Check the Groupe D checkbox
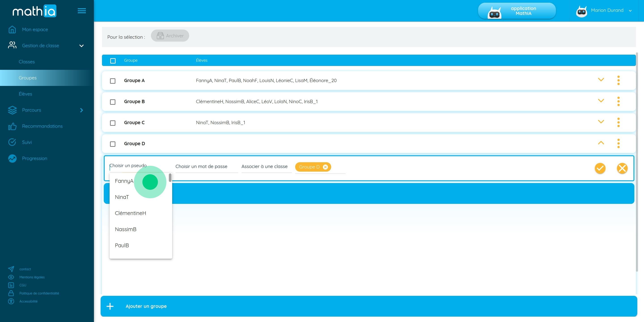 [113, 144]
